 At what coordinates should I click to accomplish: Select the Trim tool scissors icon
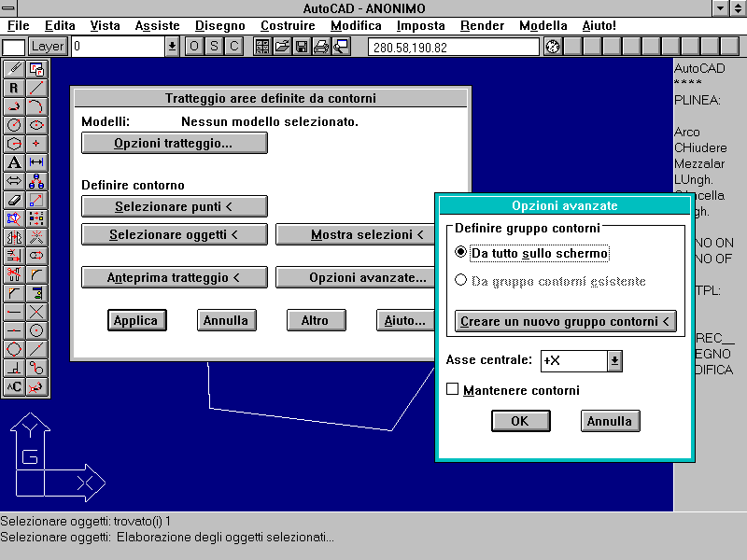tap(14, 274)
